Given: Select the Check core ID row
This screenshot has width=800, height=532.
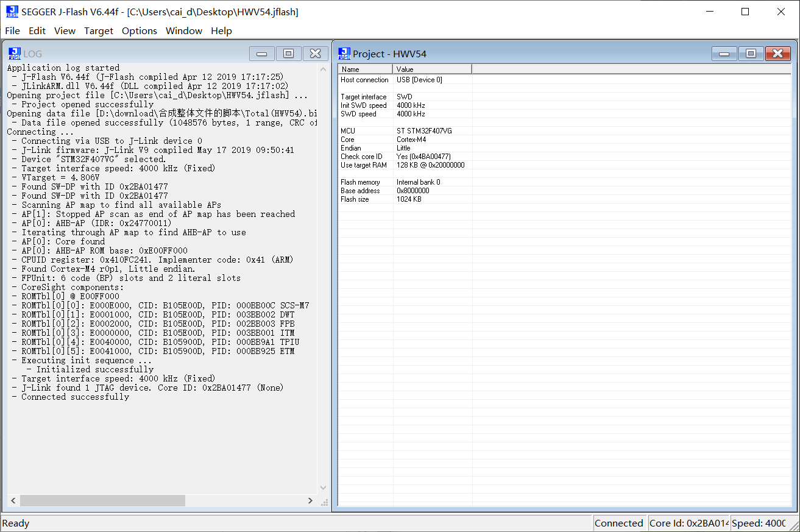Looking at the screenshot, I should [564, 157].
